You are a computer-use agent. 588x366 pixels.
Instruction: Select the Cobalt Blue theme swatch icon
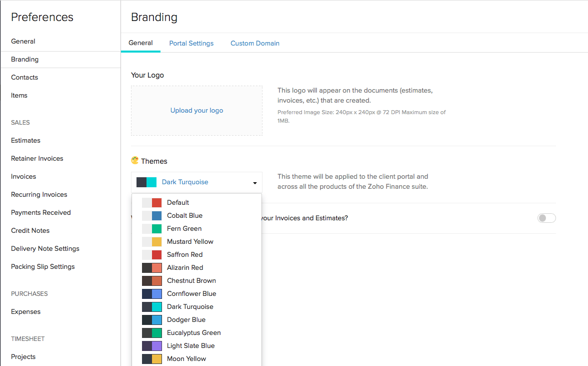[x=151, y=215]
